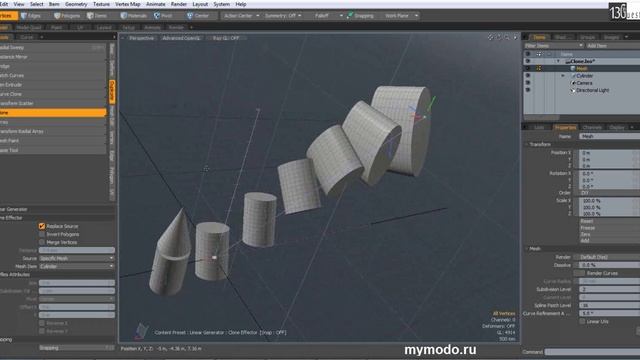
Task: Click the Snapping toolbar icon
Action: pos(350,16)
